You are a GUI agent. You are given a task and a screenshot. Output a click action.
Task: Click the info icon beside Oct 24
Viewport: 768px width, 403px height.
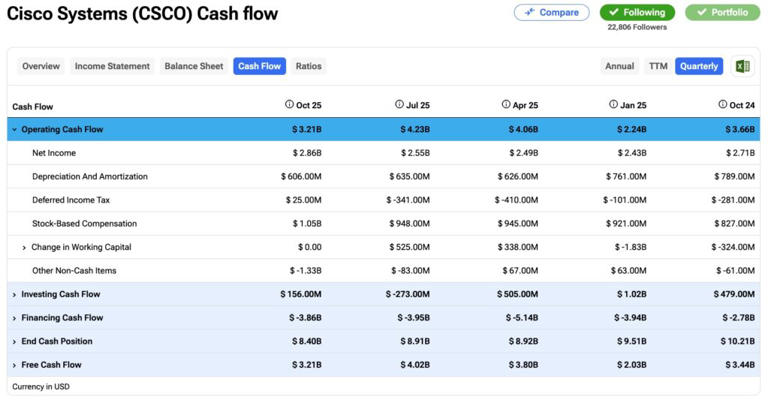(722, 104)
